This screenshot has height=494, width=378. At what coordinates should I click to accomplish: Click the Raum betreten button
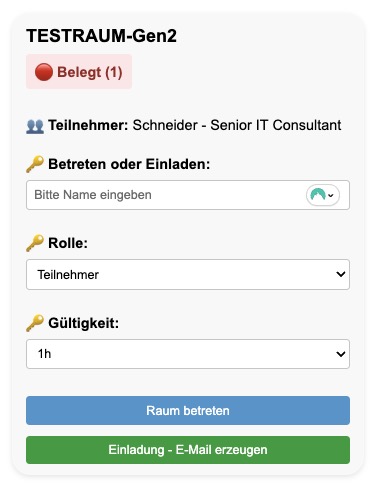[188, 410]
